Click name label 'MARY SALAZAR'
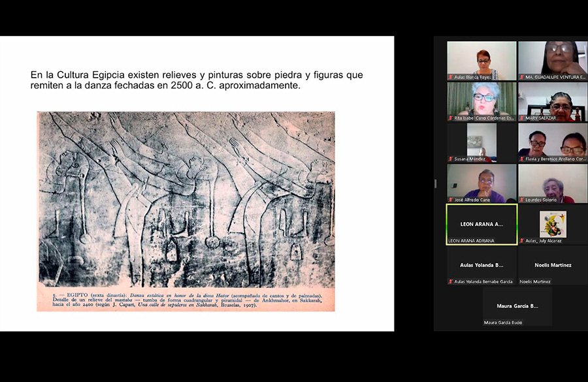 (541, 118)
